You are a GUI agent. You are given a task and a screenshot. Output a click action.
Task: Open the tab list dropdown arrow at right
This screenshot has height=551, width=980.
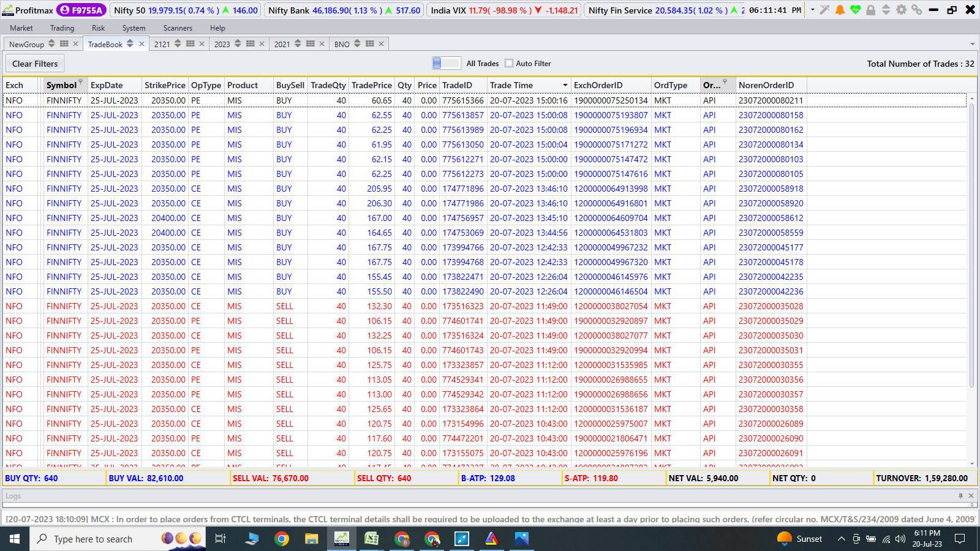972,44
